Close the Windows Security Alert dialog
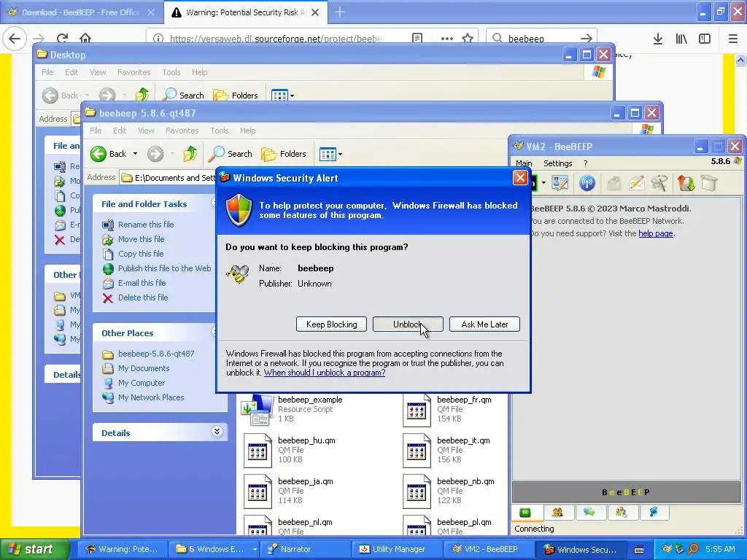 (520, 178)
